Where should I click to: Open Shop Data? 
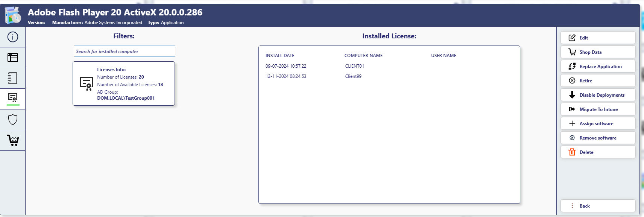tap(598, 52)
